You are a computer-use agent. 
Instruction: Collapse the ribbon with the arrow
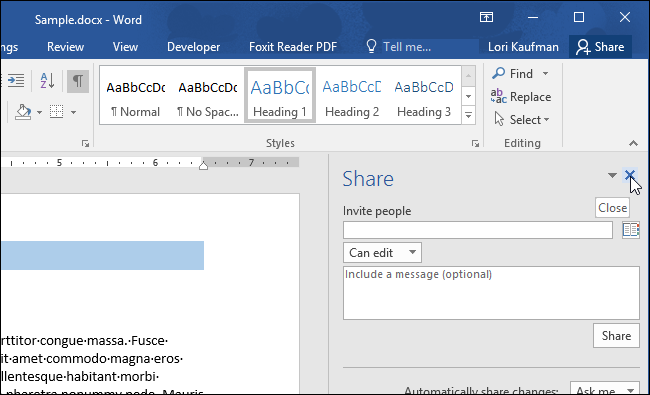point(633,143)
